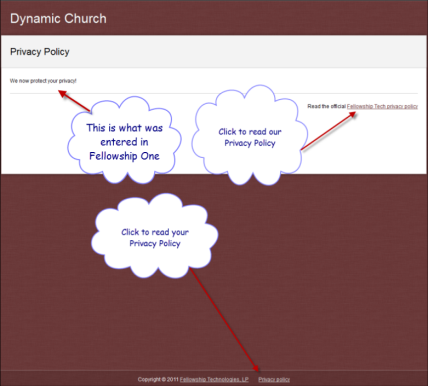The image size is (428, 386).
Task: Click the maroon header banner beside Dynamic Church
Action: click(x=267, y=18)
